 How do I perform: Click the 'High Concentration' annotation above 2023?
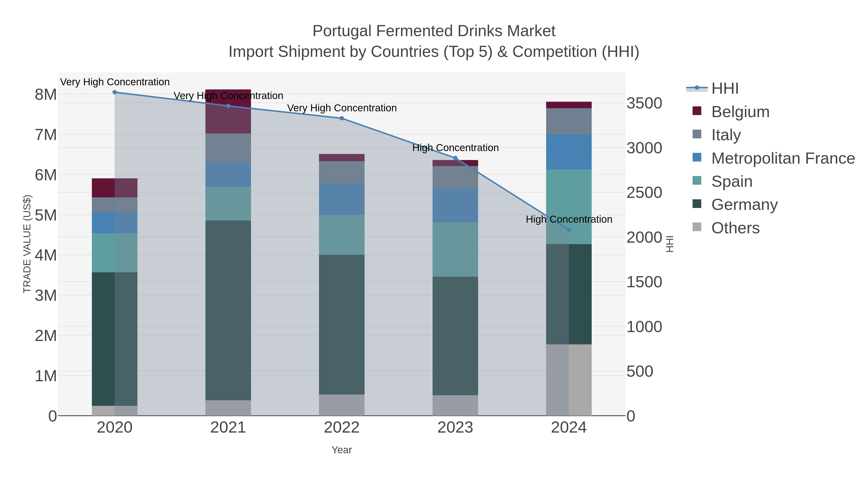(x=455, y=147)
